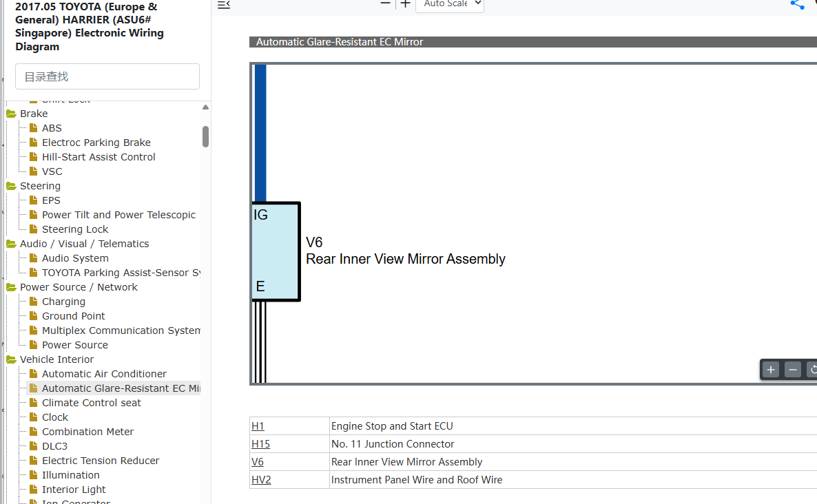Open Interior Light diagram
Image resolution: width=817 pixels, height=504 pixels.
74,490
